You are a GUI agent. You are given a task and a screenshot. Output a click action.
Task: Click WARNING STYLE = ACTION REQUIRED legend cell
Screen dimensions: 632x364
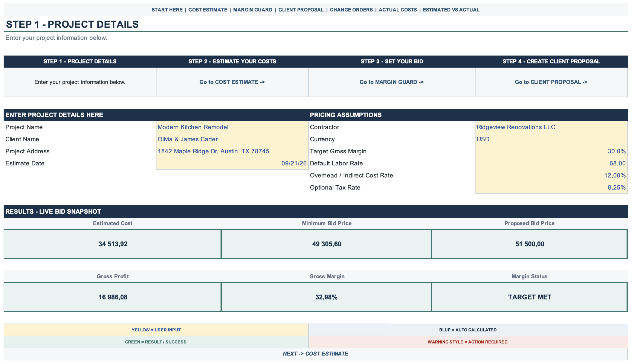tap(468, 342)
